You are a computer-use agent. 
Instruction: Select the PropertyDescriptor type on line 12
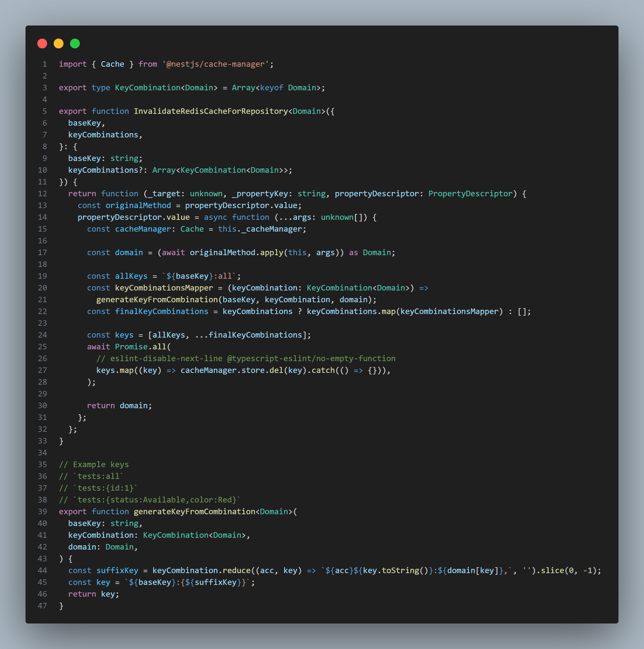pos(470,194)
